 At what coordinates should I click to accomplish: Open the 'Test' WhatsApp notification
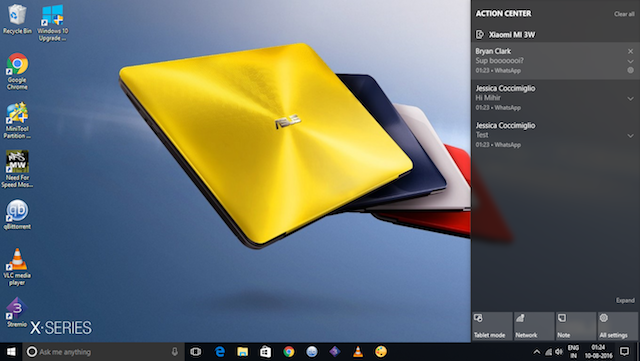[556, 135]
